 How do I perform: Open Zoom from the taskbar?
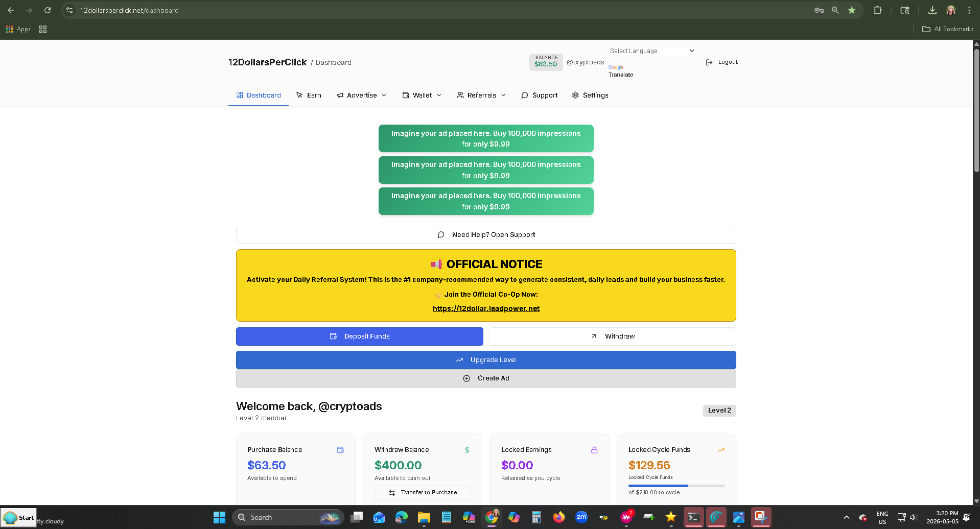point(581,517)
